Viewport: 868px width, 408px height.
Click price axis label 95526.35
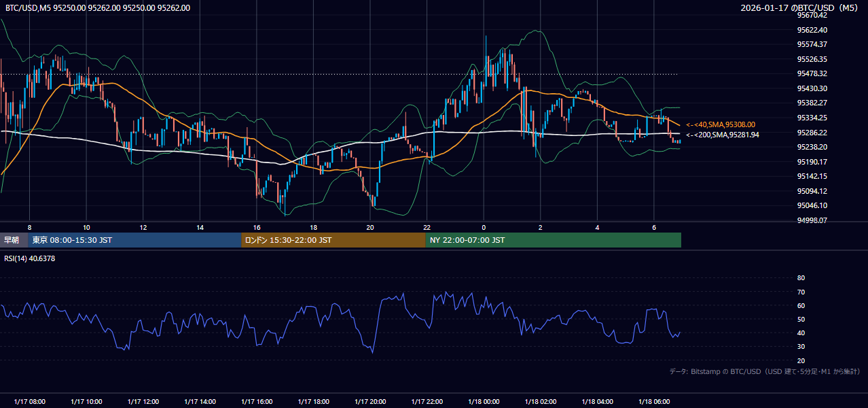click(812, 59)
